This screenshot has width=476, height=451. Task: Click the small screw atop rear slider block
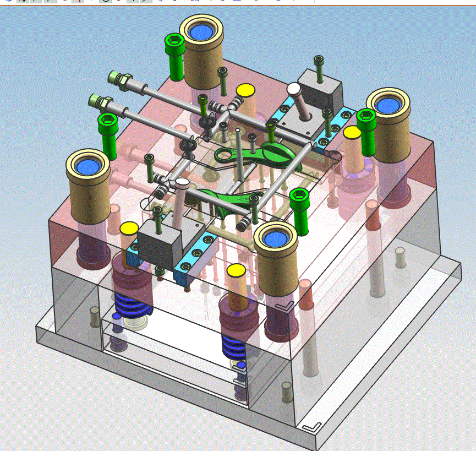319,68
